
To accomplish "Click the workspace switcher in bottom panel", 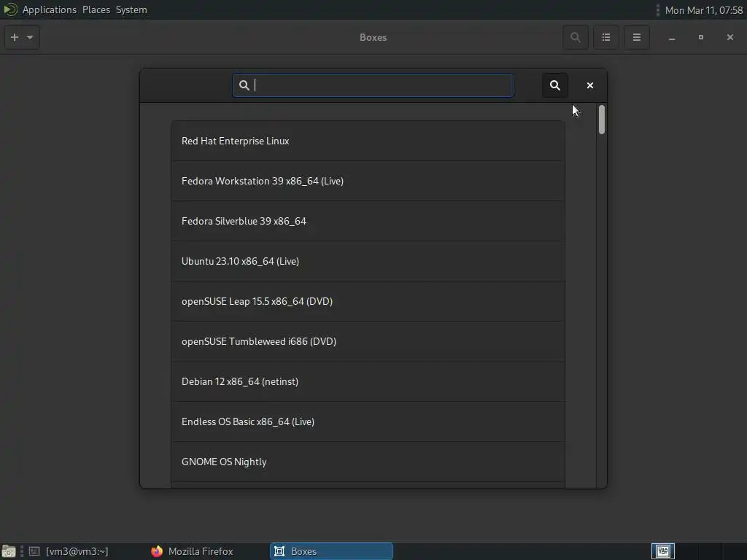I will (x=662, y=551).
